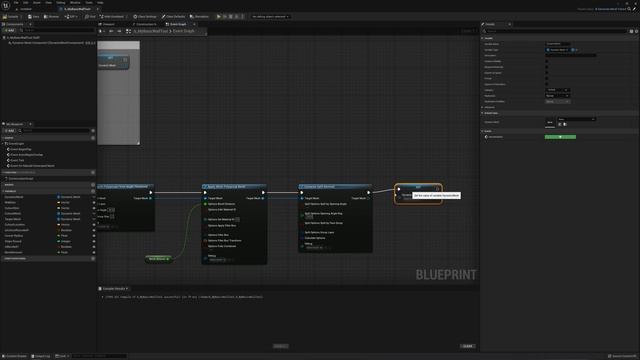Start play with the green Play button
The height and width of the screenshot is (360, 640).
[219, 17]
